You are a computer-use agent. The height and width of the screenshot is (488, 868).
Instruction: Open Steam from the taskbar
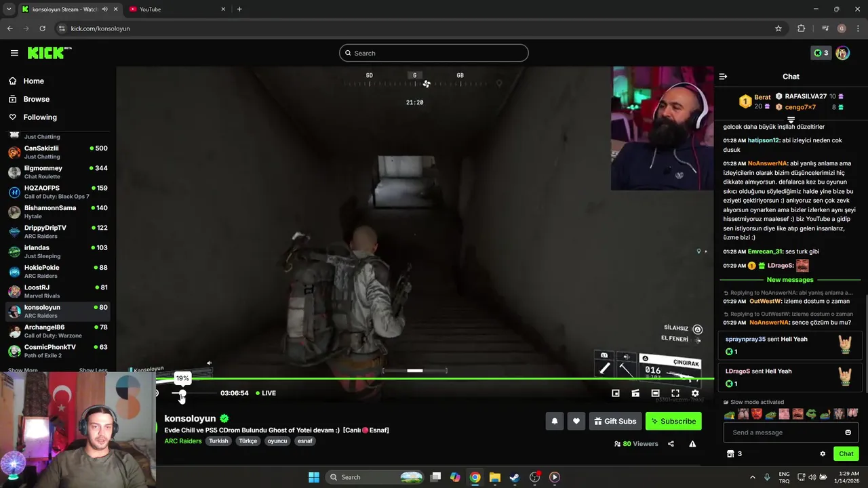click(x=515, y=477)
